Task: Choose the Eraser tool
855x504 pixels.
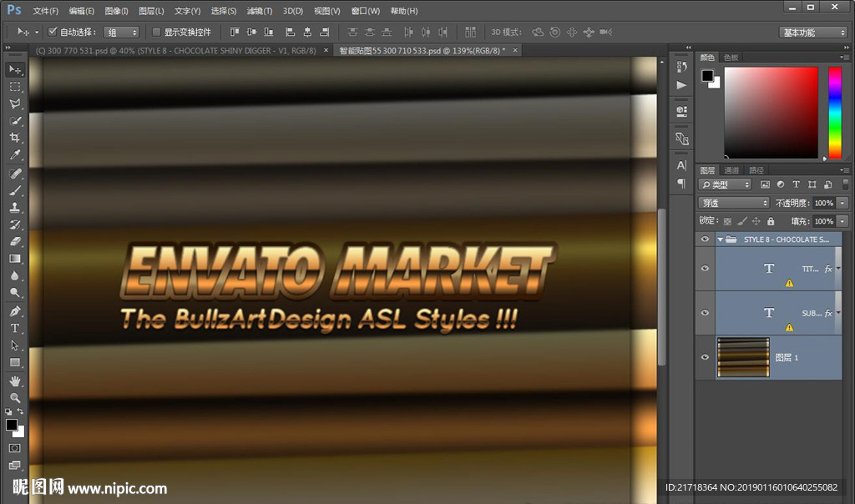Action: (x=15, y=241)
